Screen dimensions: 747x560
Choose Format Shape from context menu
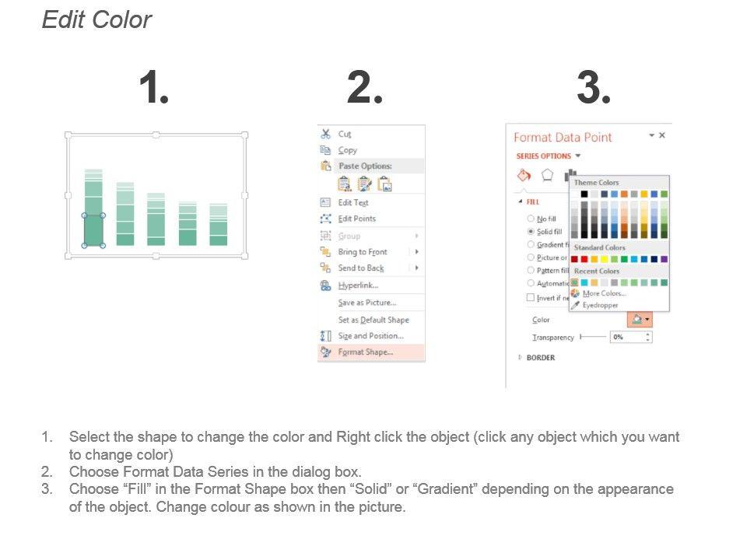pos(365,352)
